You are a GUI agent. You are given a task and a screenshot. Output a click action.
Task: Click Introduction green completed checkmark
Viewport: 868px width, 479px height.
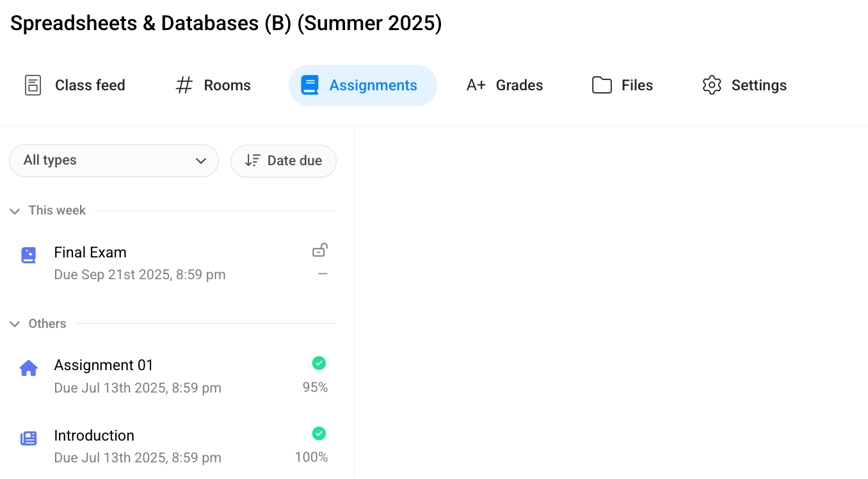(x=319, y=434)
